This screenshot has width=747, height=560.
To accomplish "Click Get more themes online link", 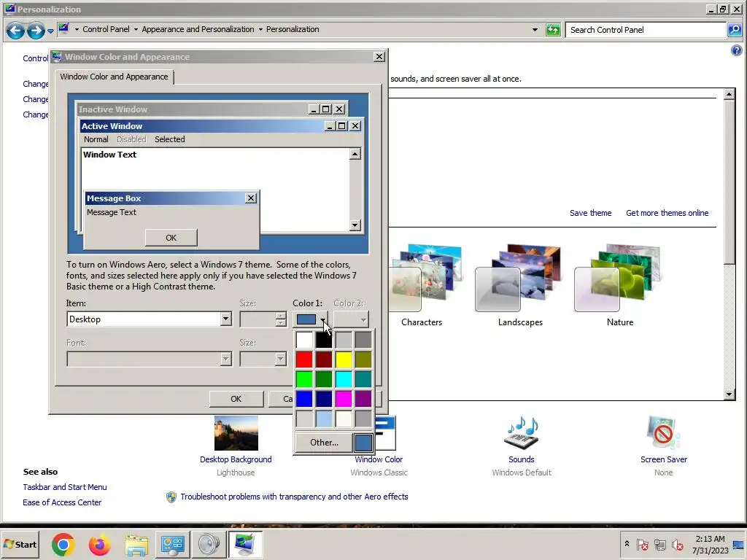I will [x=667, y=213].
